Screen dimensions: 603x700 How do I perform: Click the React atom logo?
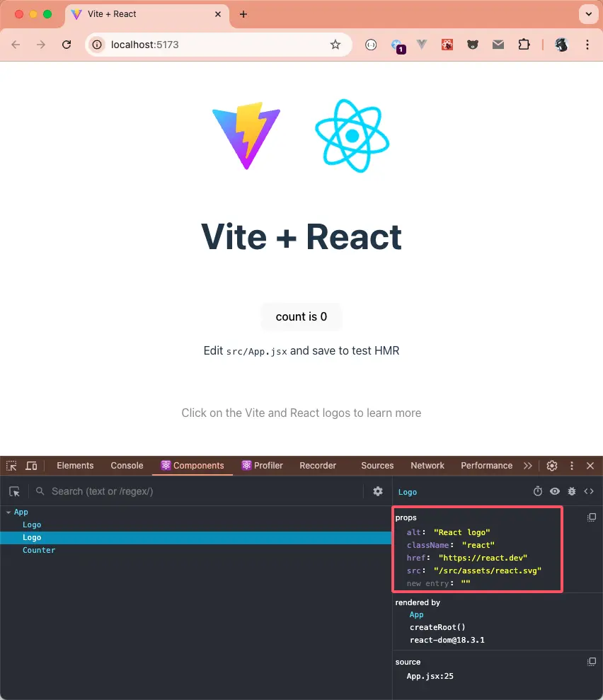tap(352, 136)
